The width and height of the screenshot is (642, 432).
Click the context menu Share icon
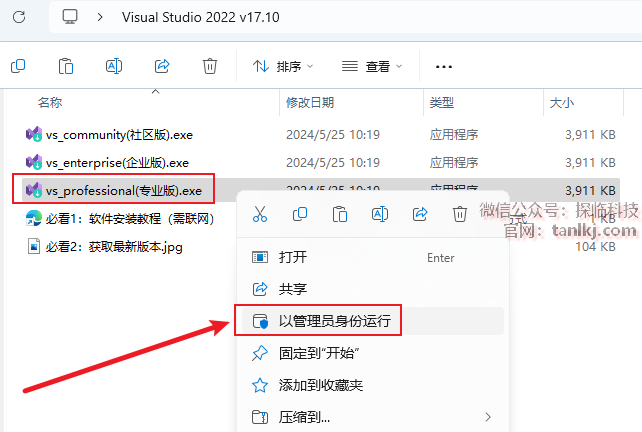(x=420, y=214)
